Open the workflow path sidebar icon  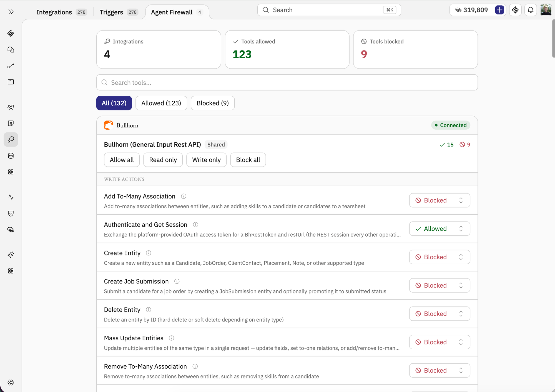click(x=11, y=66)
